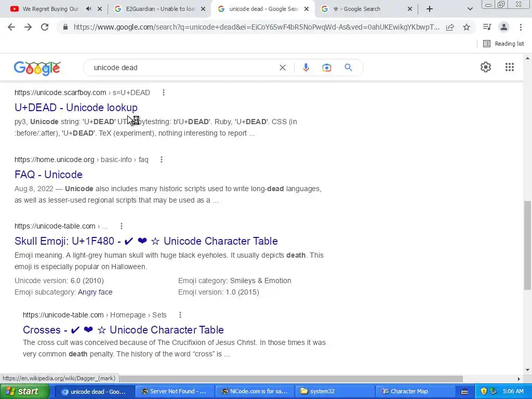The width and height of the screenshot is (532, 399).
Task: Search by image with camera icon
Action: pyautogui.click(x=327, y=68)
